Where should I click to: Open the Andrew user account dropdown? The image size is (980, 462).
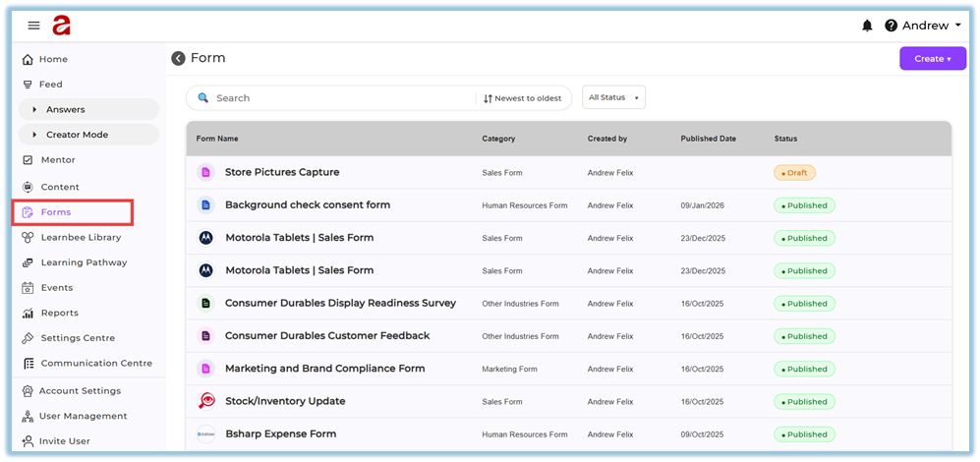click(931, 26)
